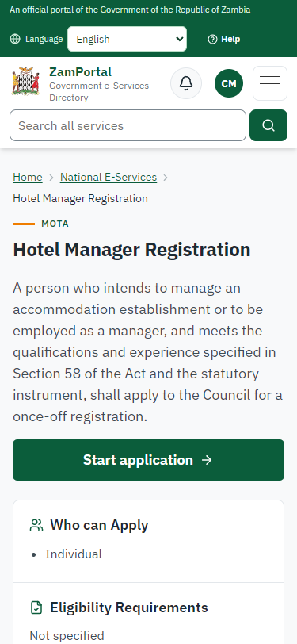Click the arrow on Start application
The width and height of the screenshot is (297, 644).
208,460
